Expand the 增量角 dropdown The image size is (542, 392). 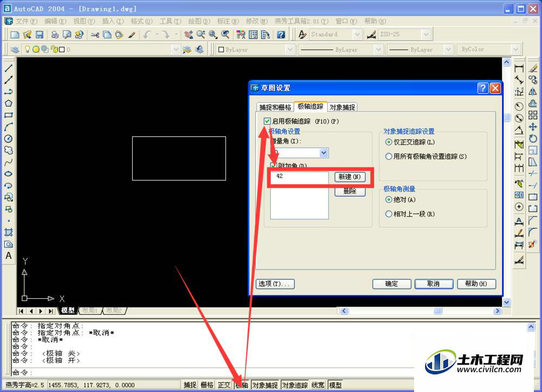coord(324,153)
